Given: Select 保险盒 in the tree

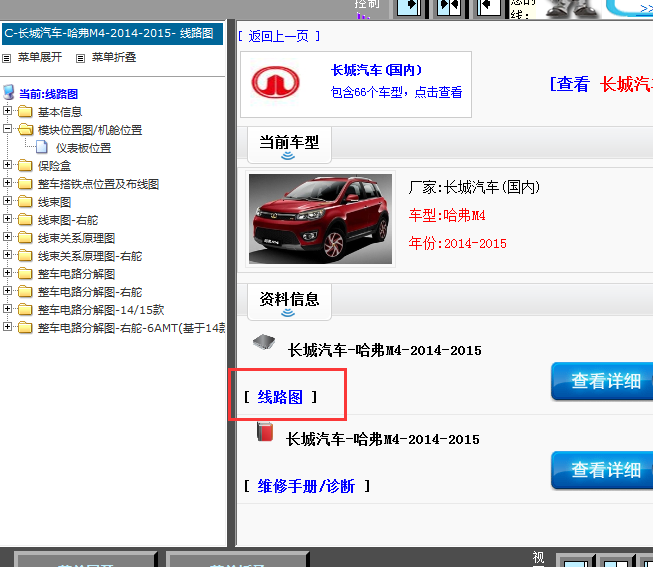Looking at the screenshot, I should pyautogui.click(x=55, y=166).
